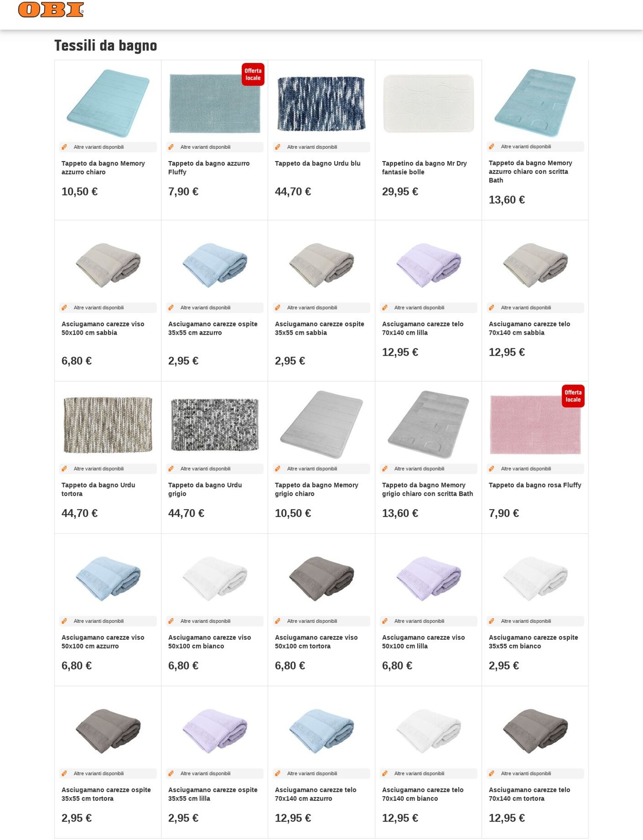
Task: Open Asciugamano carezze telo 70x140 cm bianco
Action: point(423,794)
